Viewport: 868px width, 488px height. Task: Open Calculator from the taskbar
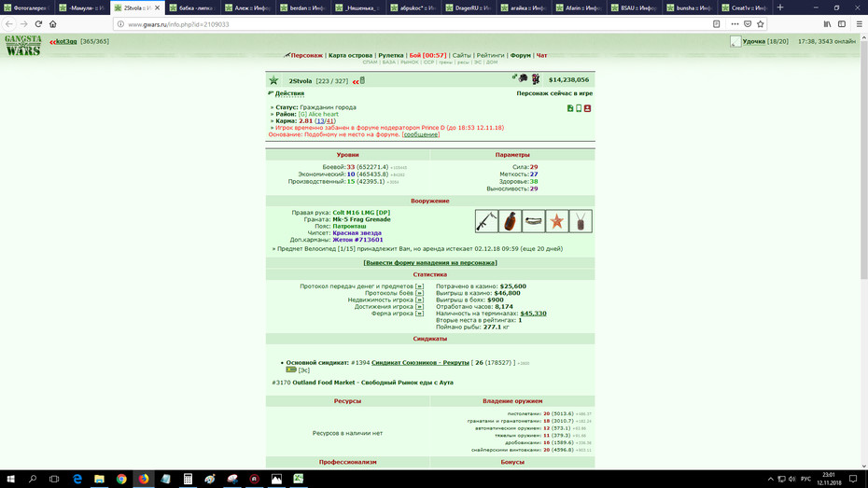(x=188, y=480)
